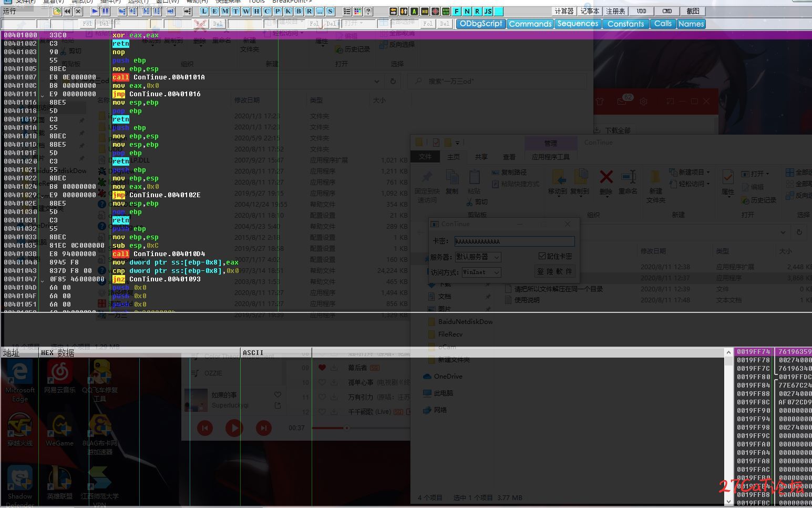Image resolution: width=812 pixels, height=508 pixels.
Task: Open Threads window with T button
Action: (x=236, y=11)
